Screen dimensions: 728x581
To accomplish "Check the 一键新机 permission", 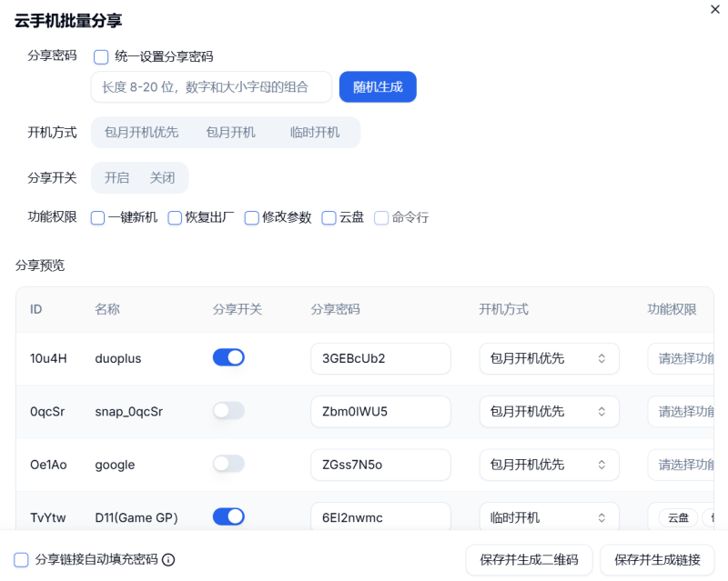I will tap(97, 217).
